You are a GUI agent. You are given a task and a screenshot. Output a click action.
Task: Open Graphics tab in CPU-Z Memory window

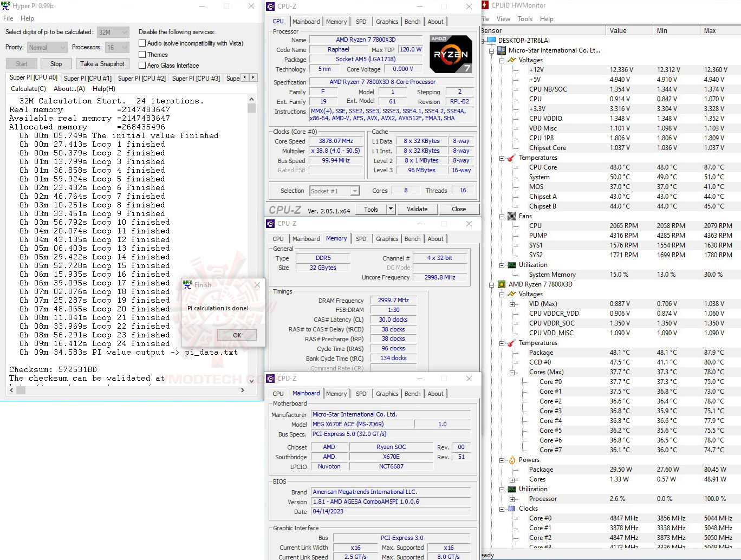[387, 239]
